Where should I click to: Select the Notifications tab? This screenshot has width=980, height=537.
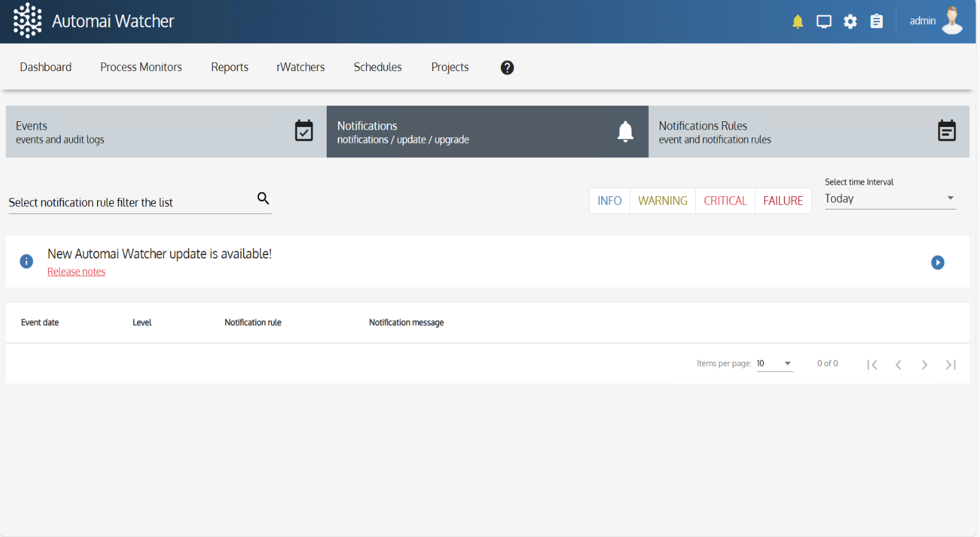point(487,131)
